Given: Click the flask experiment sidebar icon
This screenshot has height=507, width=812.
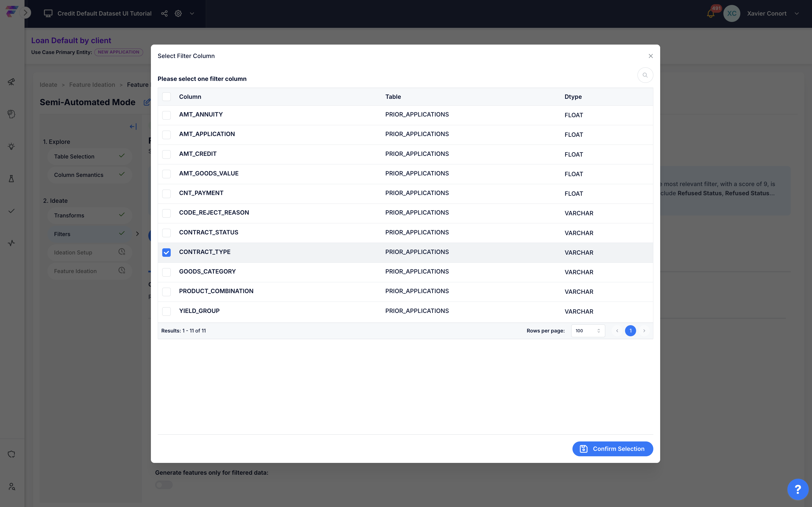Looking at the screenshot, I should click(x=11, y=179).
